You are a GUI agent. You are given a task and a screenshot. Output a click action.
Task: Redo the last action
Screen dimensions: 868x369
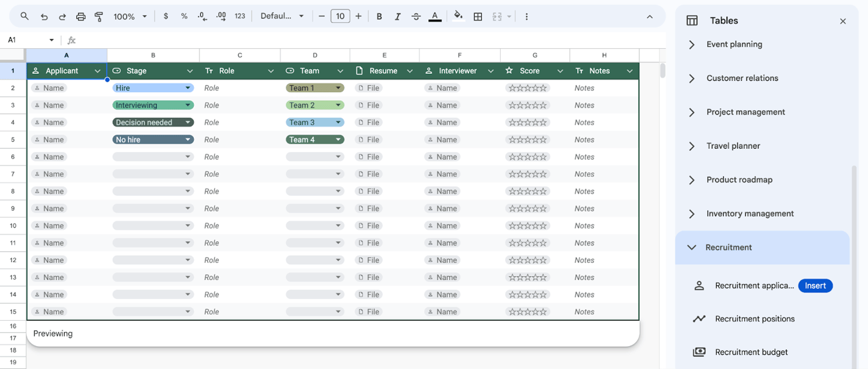(x=62, y=17)
